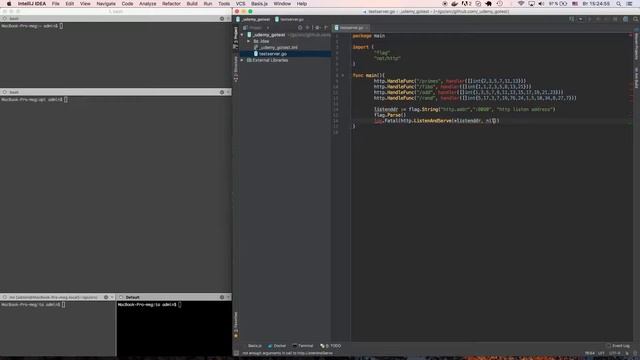The image size is (640, 360).
Task: Open run configuration dropdown in toolbar
Action: [x=580, y=19]
